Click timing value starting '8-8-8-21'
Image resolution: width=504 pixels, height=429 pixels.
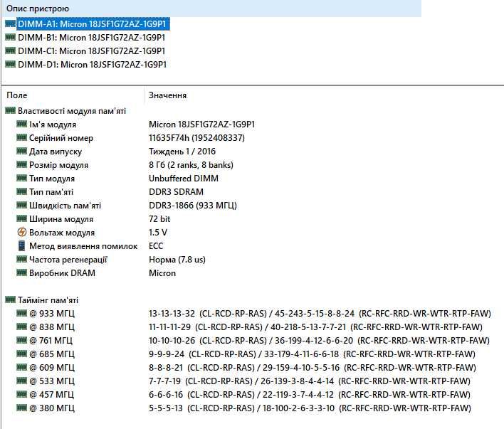[x=312, y=367]
